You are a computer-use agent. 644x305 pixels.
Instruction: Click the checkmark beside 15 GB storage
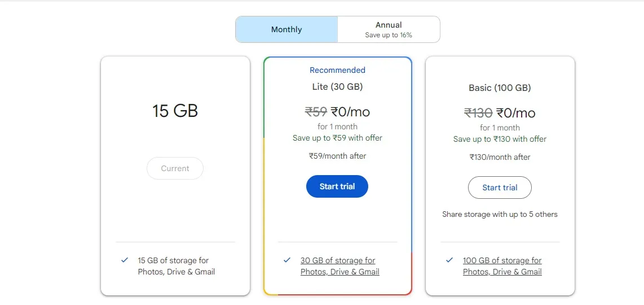(x=125, y=260)
